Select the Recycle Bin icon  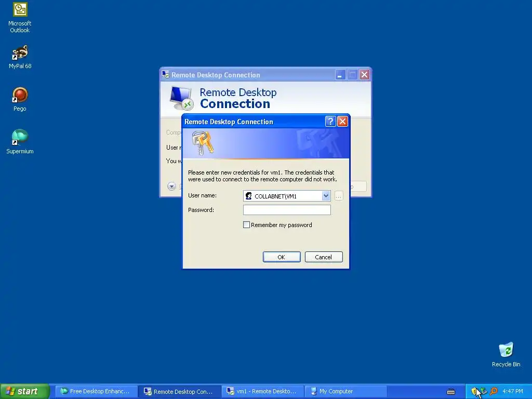click(x=506, y=354)
